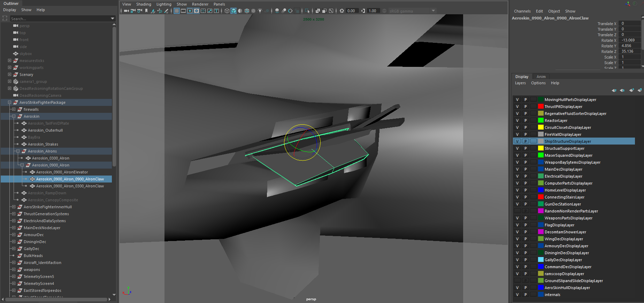
Task: Click the yellow CircuitClosetsDisplayLayer color swatch
Action: [x=540, y=127]
